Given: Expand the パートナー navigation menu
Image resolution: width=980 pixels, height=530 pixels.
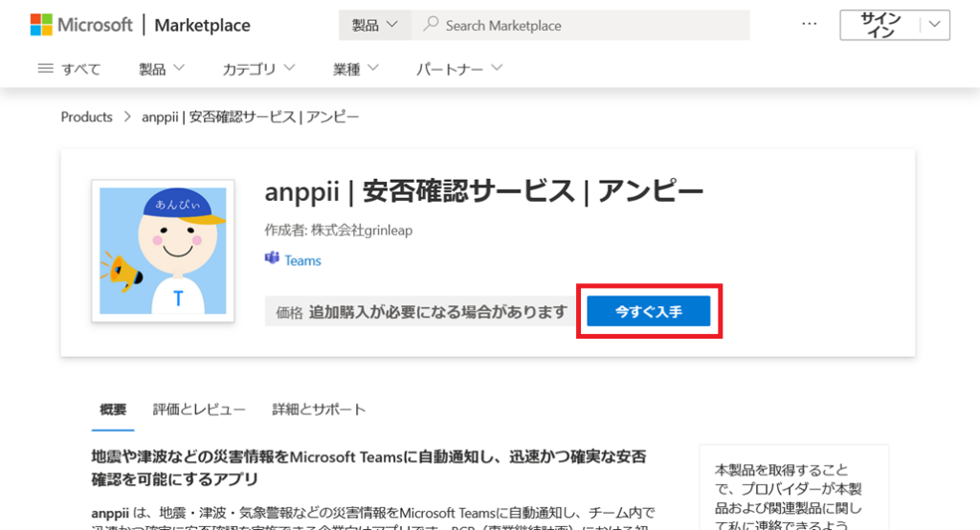Looking at the screenshot, I should [x=459, y=69].
